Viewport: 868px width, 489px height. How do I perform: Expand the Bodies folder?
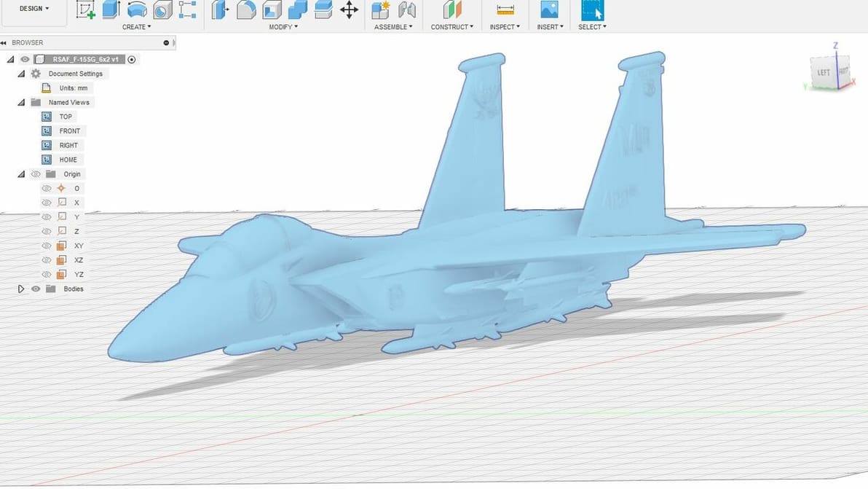(21, 289)
